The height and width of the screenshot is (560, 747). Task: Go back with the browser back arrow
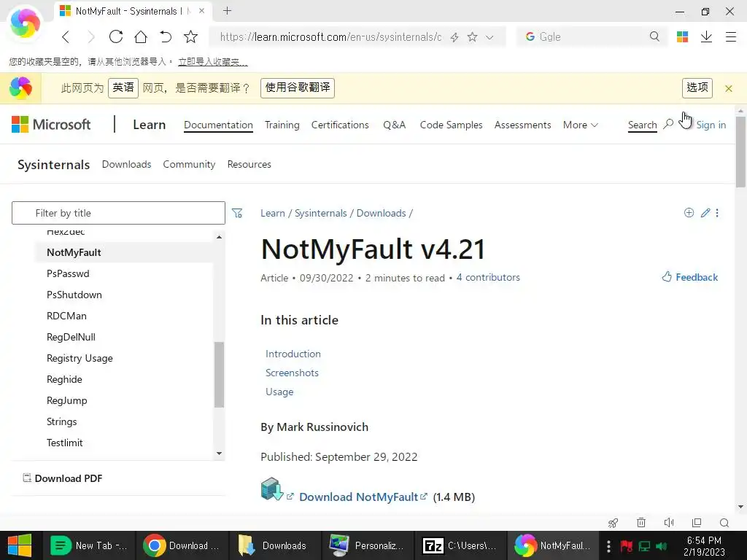click(66, 36)
